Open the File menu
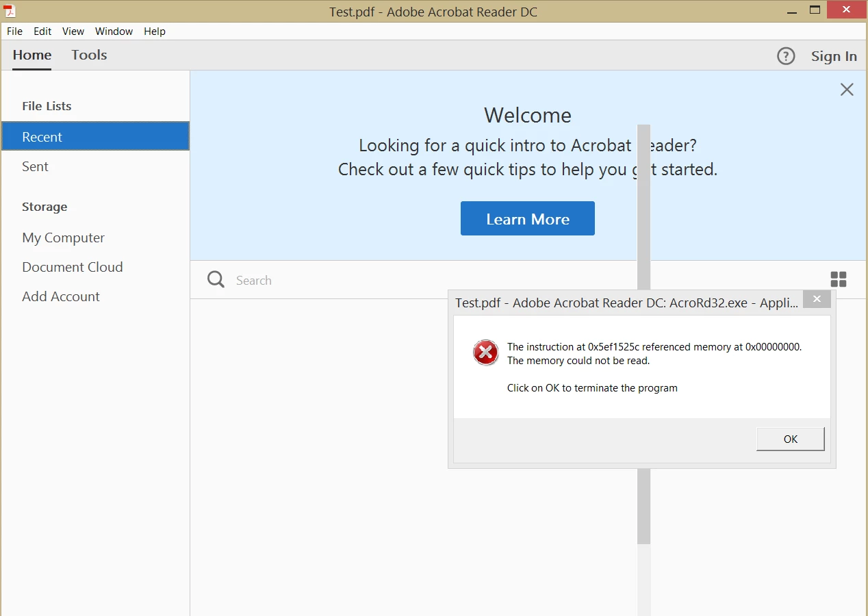Image resolution: width=868 pixels, height=616 pixels. [14, 31]
